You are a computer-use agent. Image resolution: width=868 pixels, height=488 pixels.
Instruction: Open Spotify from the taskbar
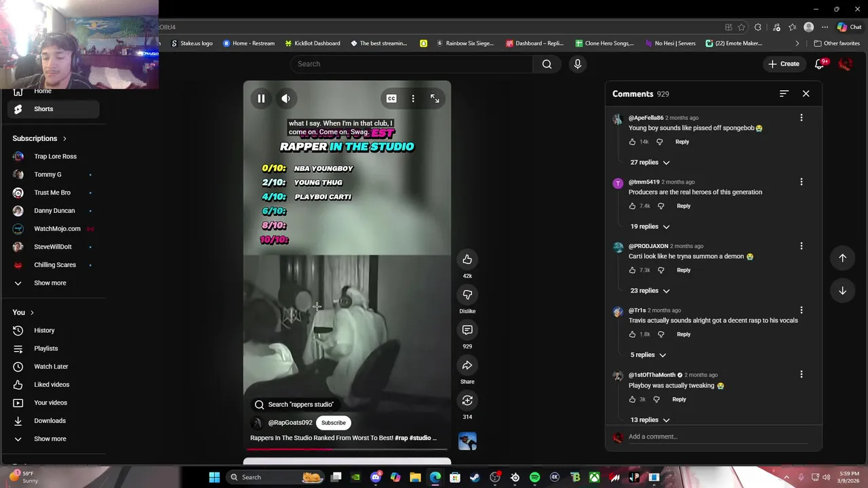[x=534, y=477]
